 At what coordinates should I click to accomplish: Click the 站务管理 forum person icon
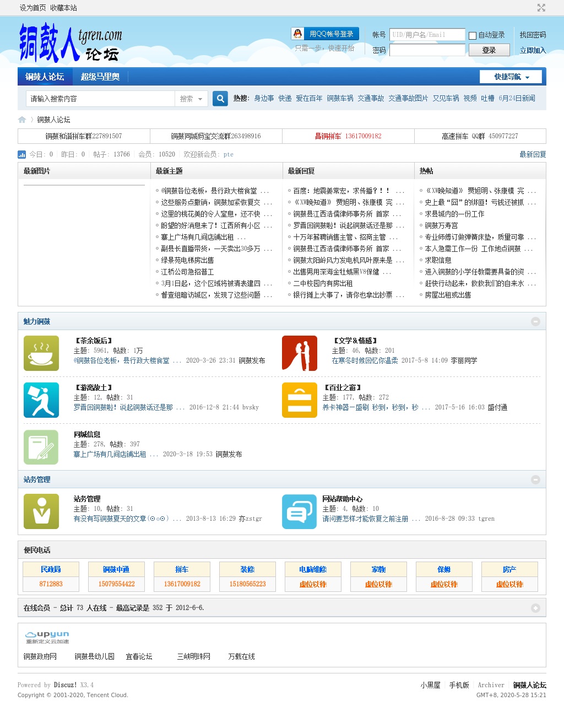click(41, 511)
